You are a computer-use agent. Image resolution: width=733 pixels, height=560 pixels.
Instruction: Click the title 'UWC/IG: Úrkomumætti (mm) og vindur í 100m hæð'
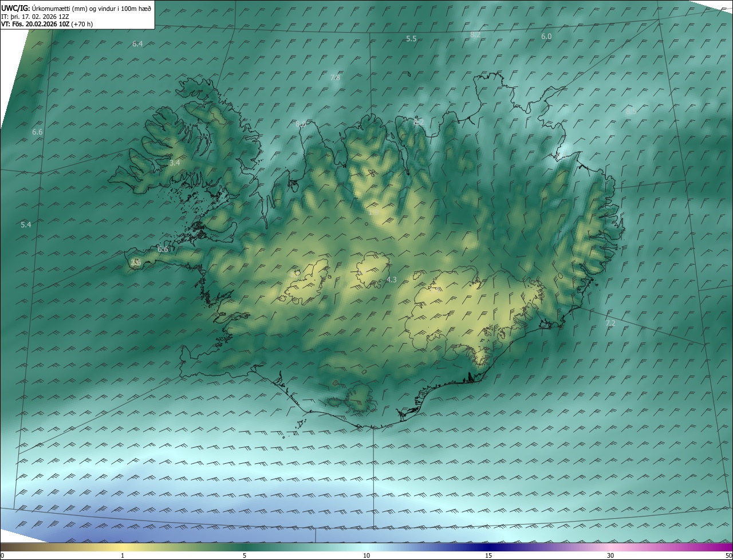[x=76, y=8]
